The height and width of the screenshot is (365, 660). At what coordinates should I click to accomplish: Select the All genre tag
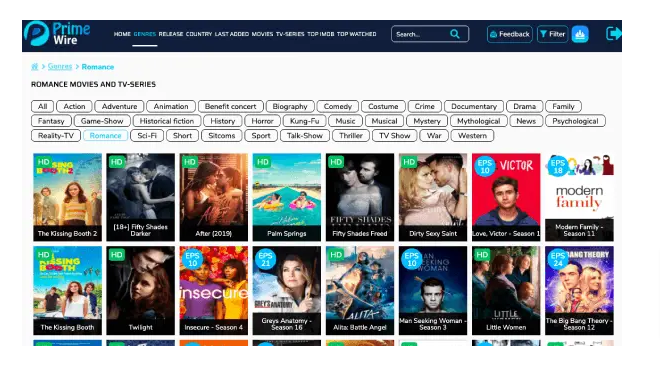42,107
